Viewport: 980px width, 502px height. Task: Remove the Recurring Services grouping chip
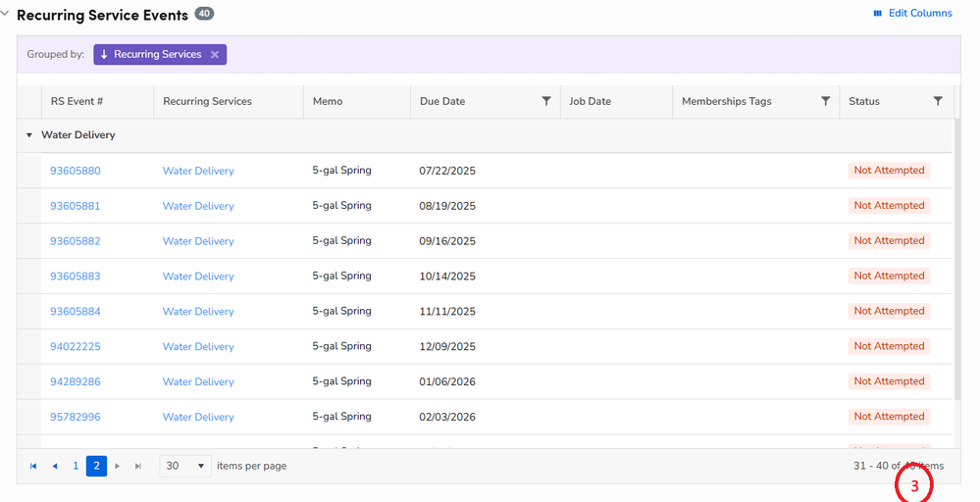pos(215,55)
